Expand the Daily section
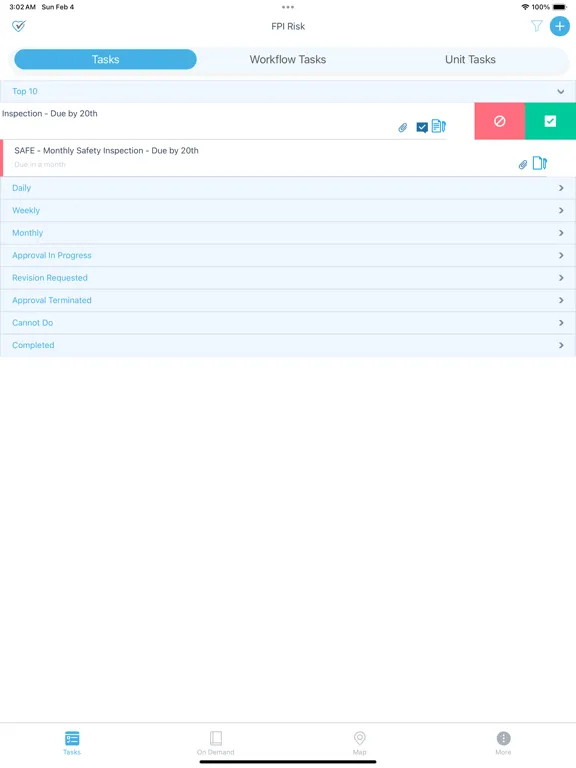 pyautogui.click(x=288, y=188)
